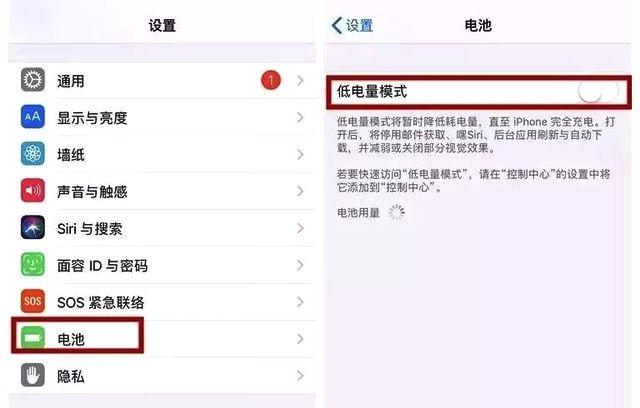
Task: Tap the Wallpaper (墙纸) flower icon
Action: (x=33, y=154)
